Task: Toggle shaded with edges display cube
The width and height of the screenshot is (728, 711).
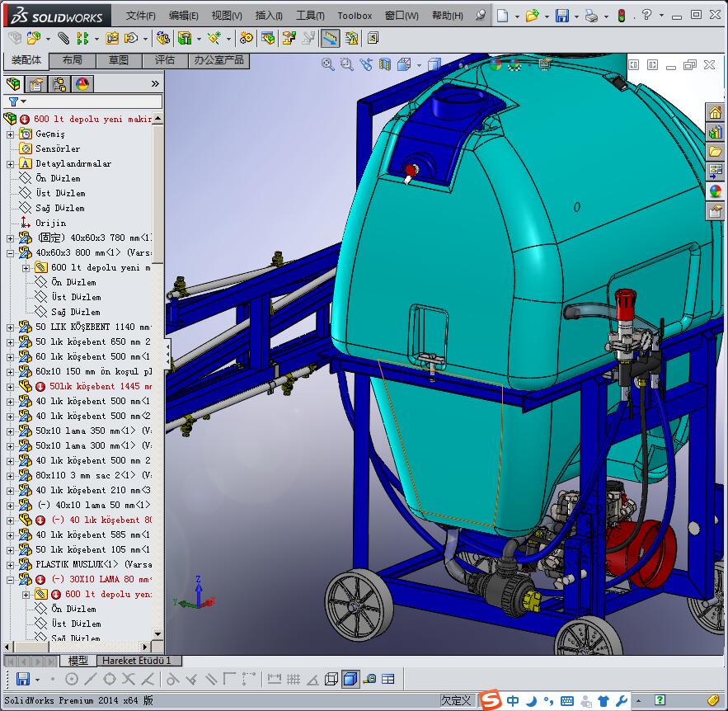Action: point(350,679)
